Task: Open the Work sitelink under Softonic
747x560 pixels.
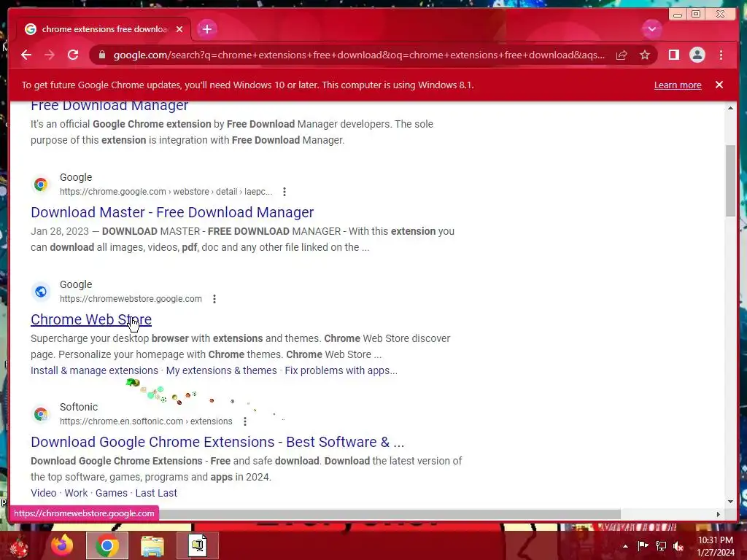Action: (x=76, y=493)
